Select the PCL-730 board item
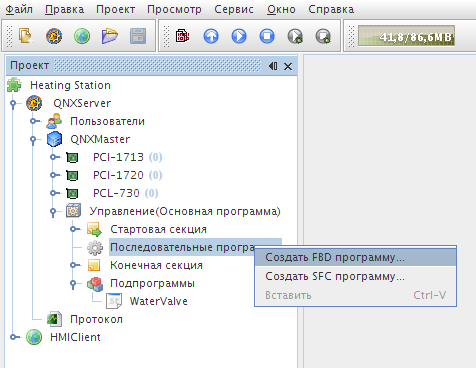The width and height of the screenshot is (476, 368). [x=116, y=193]
